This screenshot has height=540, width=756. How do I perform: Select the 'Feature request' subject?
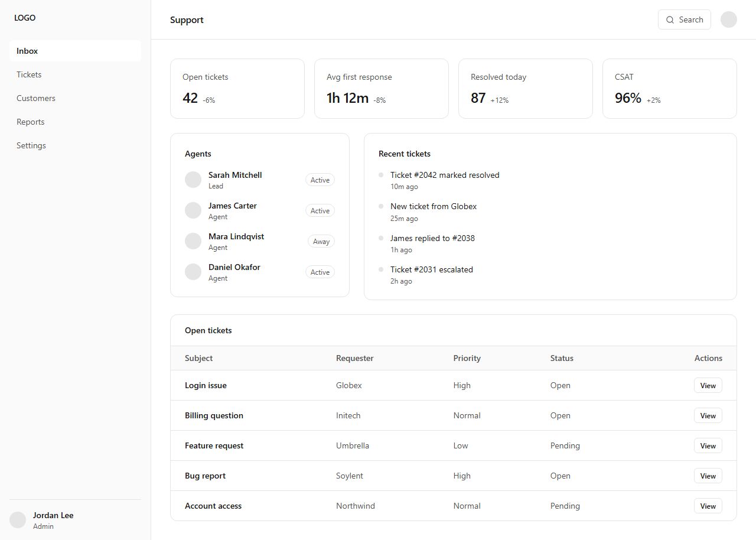pos(214,445)
